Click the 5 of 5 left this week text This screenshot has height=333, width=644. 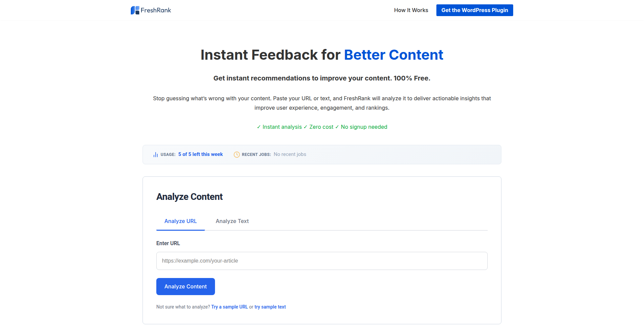coord(201,154)
